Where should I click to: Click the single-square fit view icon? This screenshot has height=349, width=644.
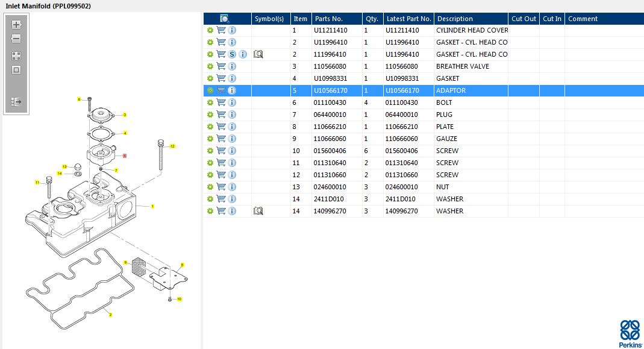tap(16, 70)
